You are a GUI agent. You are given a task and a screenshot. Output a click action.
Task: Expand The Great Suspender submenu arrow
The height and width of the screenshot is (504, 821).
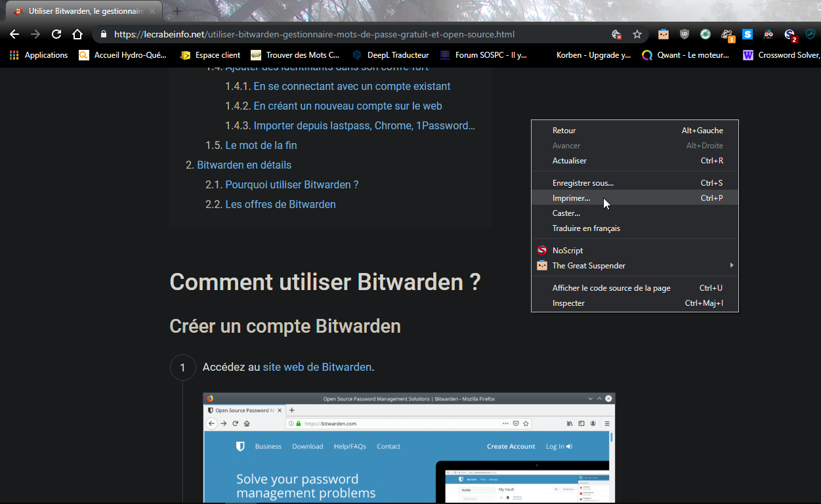(731, 266)
